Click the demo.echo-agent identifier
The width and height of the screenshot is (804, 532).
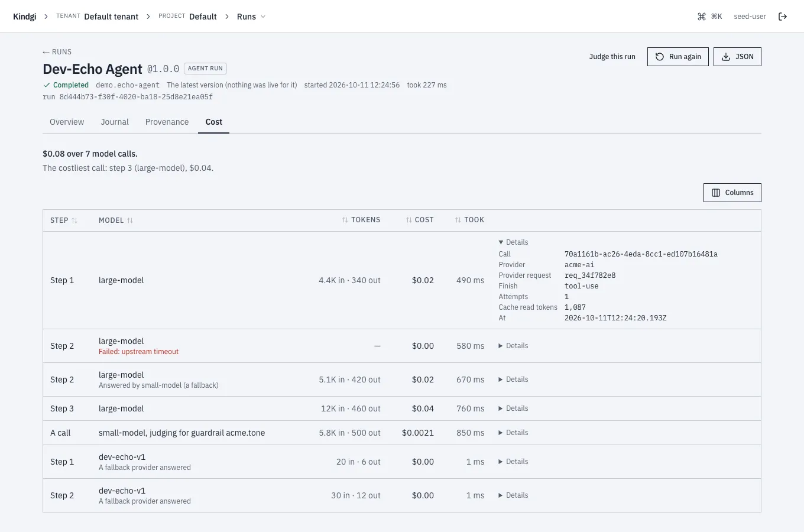tap(128, 85)
